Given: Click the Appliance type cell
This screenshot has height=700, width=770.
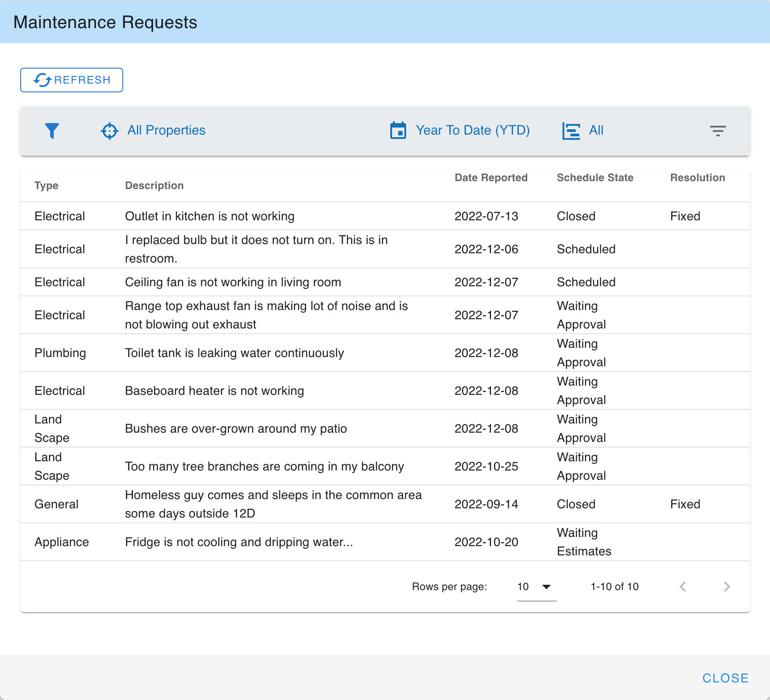Looking at the screenshot, I should pos(62,542).
